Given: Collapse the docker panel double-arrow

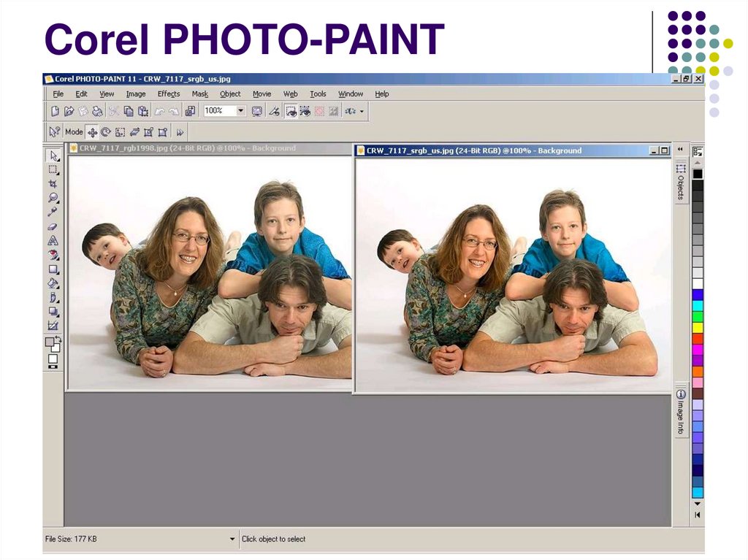Looking at the screenshot, I should (680, 149).
